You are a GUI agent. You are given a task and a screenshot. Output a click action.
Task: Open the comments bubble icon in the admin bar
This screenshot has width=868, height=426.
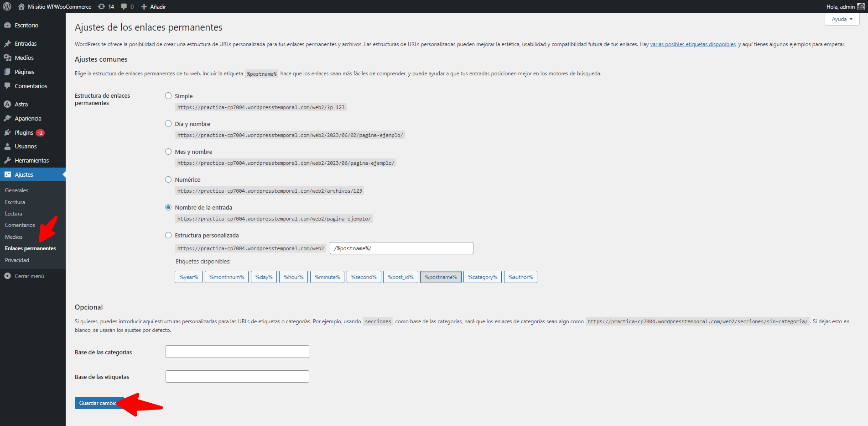[124, 6]
